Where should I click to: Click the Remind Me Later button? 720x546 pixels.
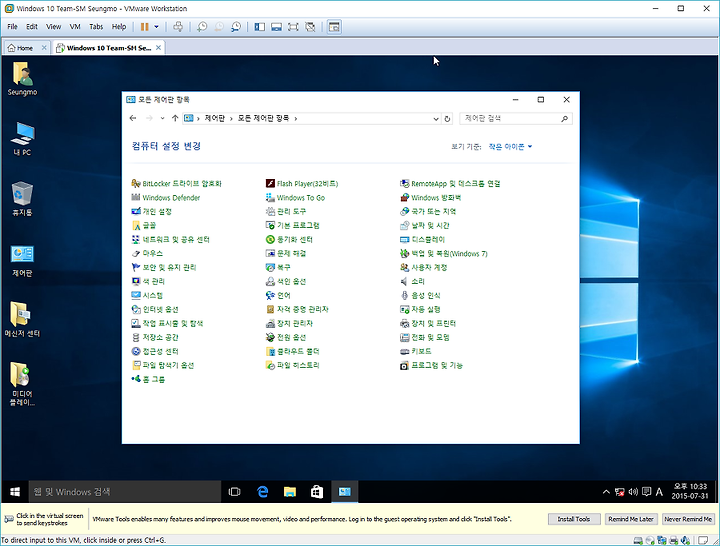pyautogui.click(x=631, y=519)
